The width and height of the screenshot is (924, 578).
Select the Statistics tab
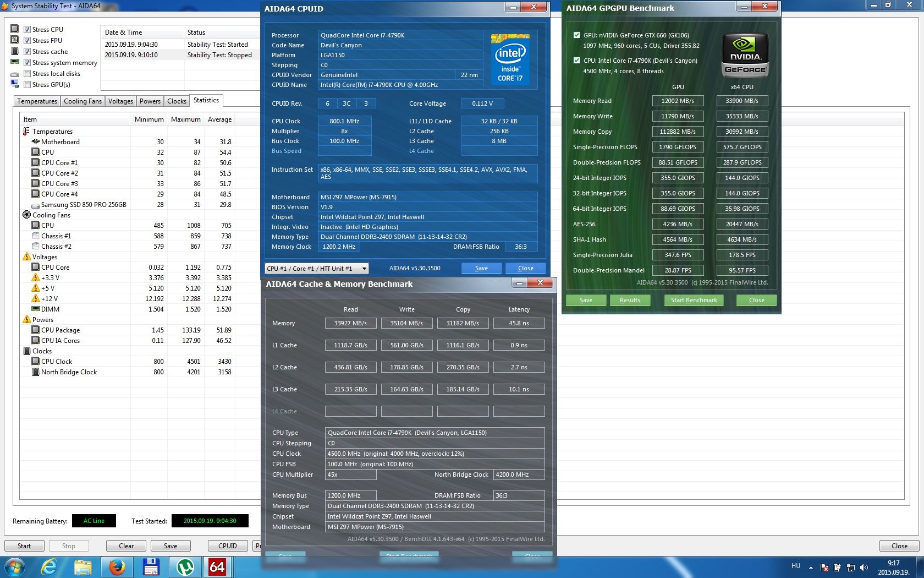coord(206,100)
